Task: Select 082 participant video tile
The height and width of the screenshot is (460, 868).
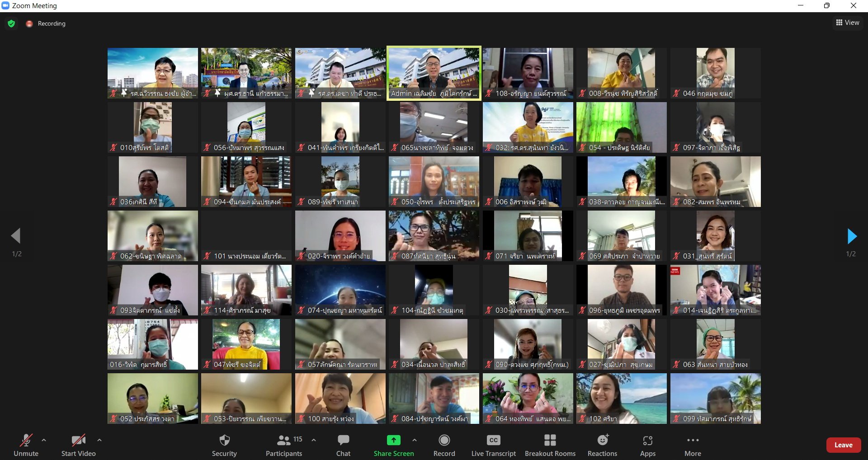Action: click(x=716, y=182)
